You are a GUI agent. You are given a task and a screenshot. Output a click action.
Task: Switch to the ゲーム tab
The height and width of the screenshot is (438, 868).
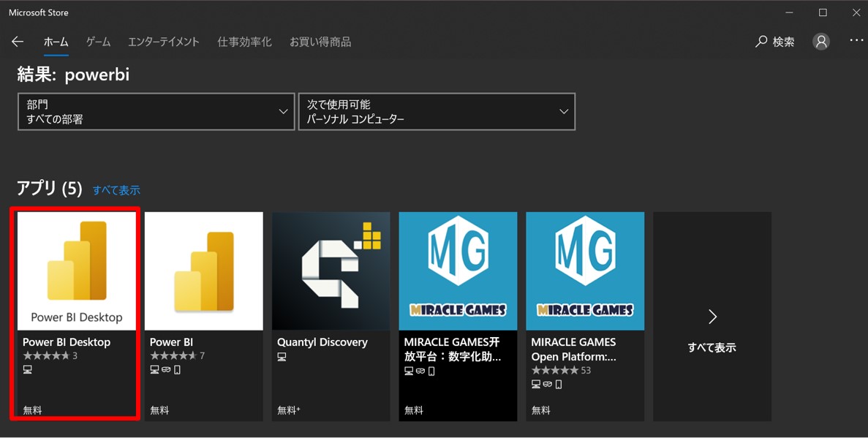coord(98,42)
